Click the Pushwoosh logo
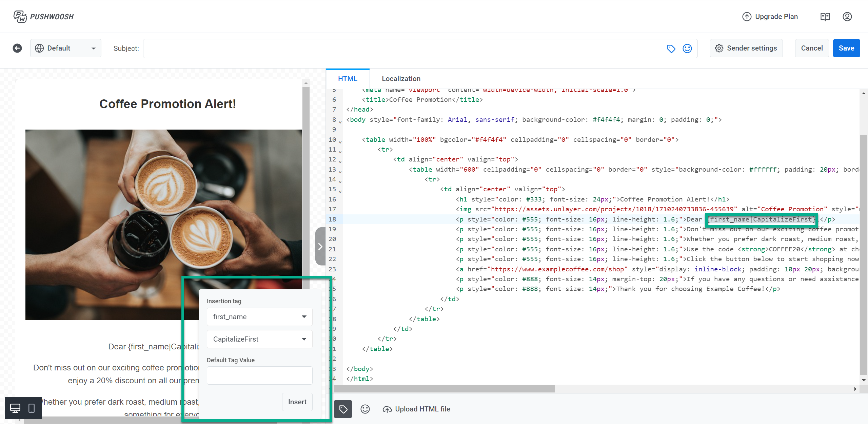The height and width of the screenshot is (424, 868). [44, 16]
